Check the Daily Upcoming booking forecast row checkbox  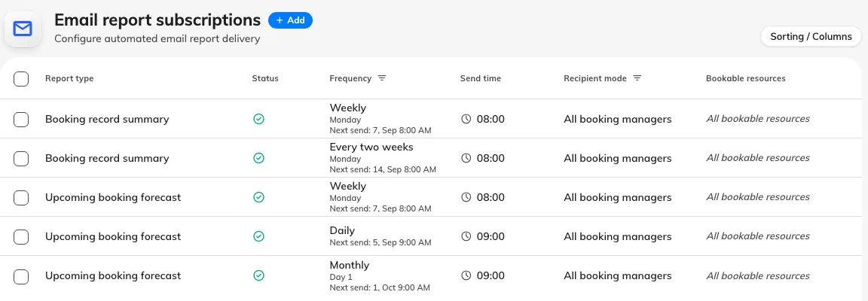click(21, 237)
